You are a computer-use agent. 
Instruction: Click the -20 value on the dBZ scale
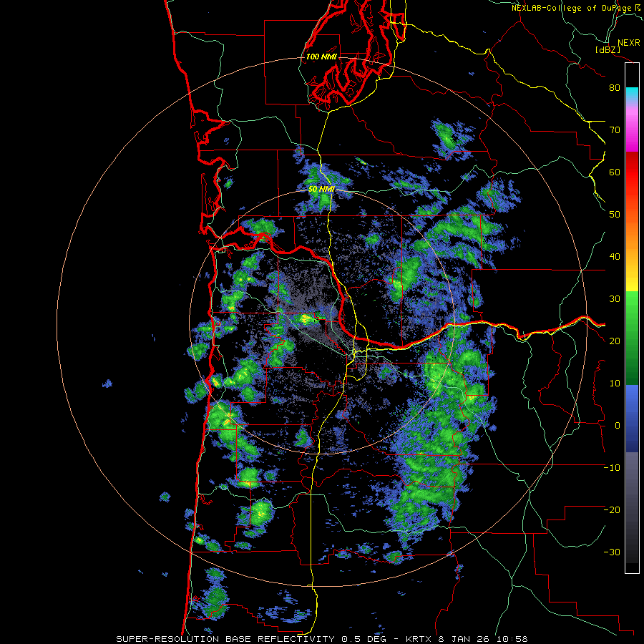pyautogui.click(x=612, y=510)
